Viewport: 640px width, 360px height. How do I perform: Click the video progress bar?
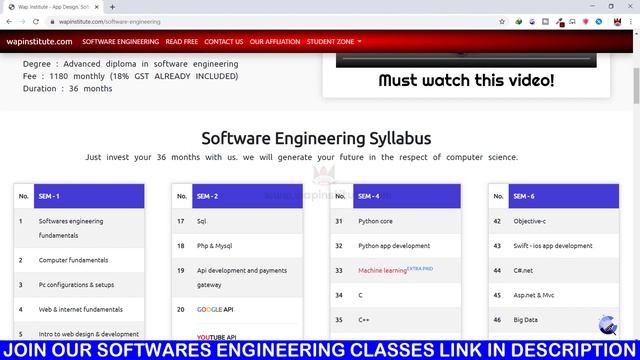tap(466, 59)
